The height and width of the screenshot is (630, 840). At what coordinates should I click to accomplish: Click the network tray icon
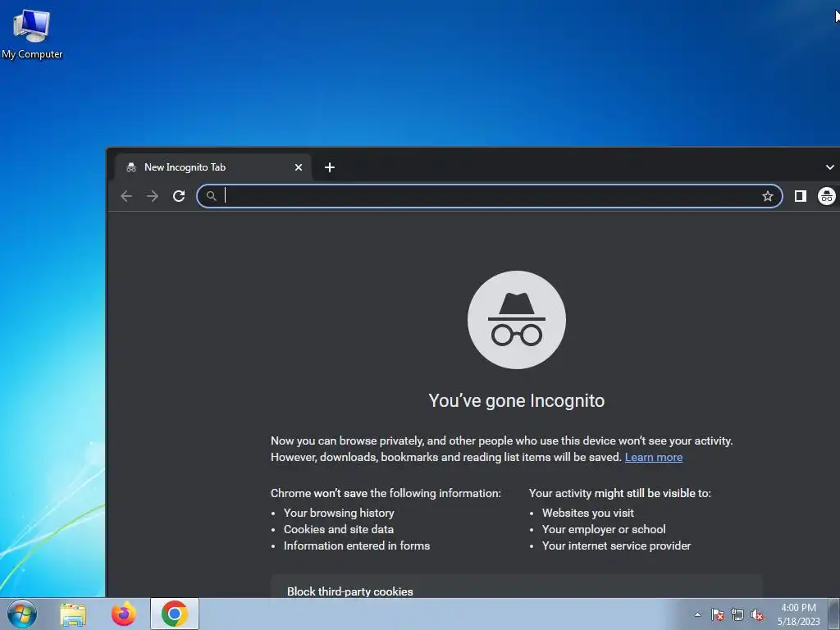pos(737,614)
